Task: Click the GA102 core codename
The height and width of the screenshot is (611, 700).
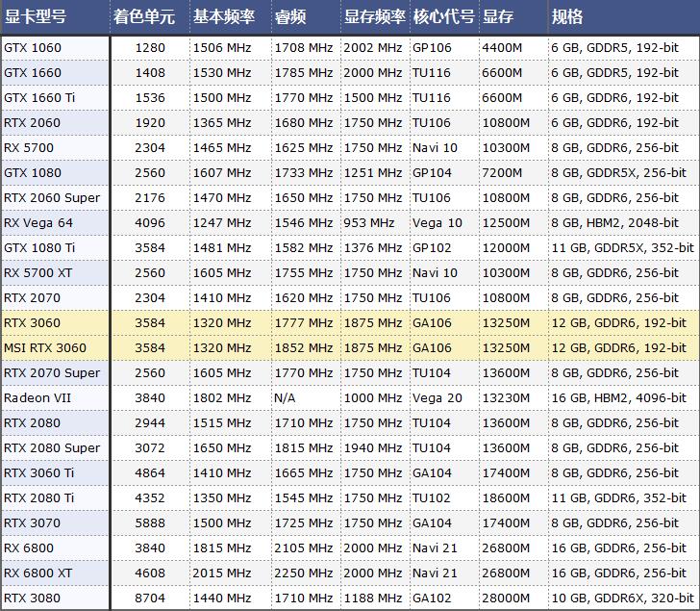Action: (432, 598)
